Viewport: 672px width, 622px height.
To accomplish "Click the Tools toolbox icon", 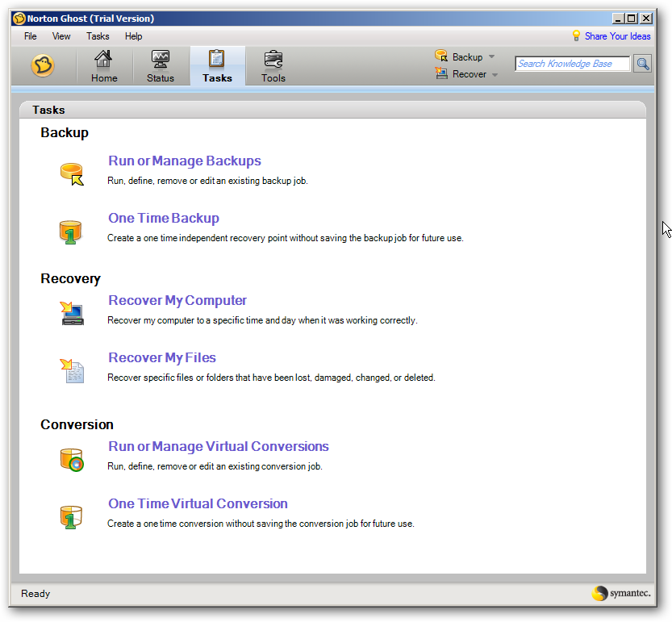I will (x=273, y=60).
